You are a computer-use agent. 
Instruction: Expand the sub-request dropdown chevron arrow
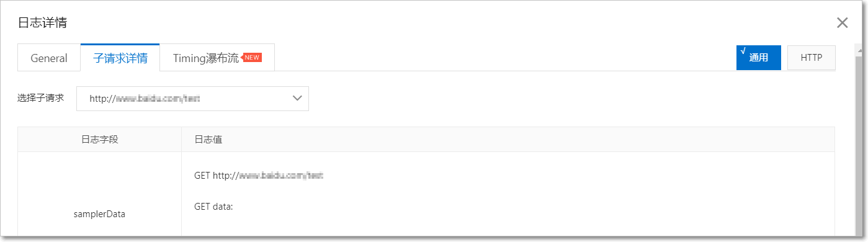click(297, 98)
